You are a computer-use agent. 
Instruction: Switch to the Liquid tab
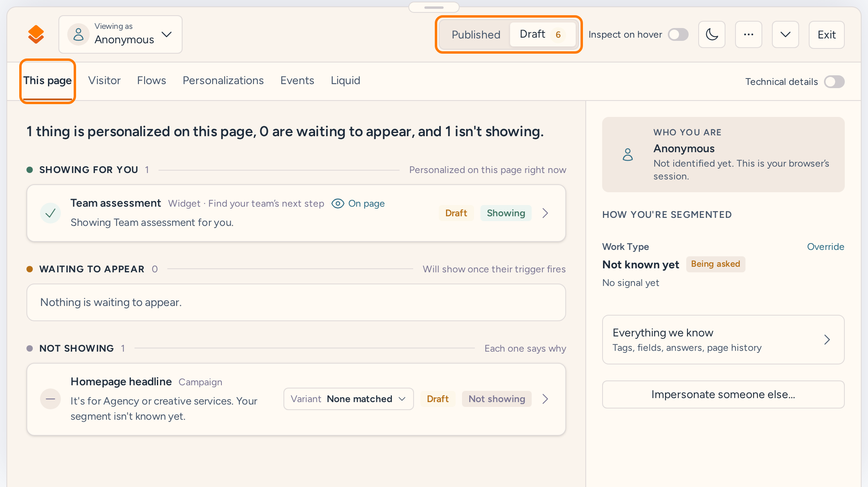click(x=346, y=80)
